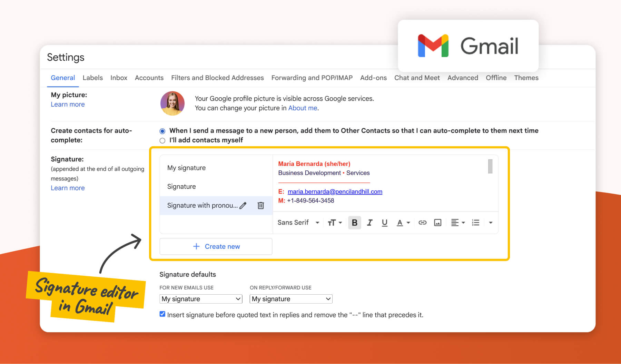Select 'Signature' entry in signature list
This screenshot has width=621, height=364.
pyautogui.click(x=216, y=186)
